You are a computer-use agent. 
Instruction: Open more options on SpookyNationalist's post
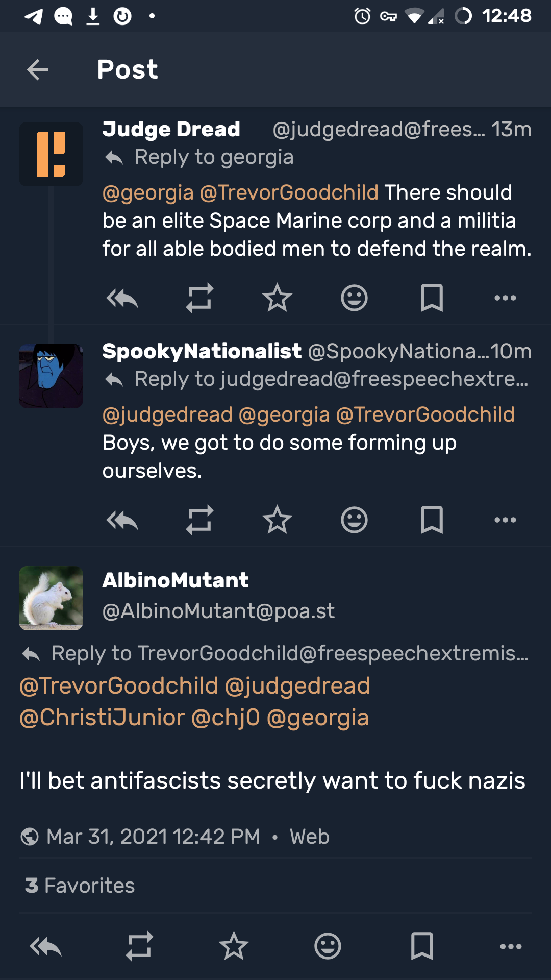pyautogui.click(x=505, y=520)
